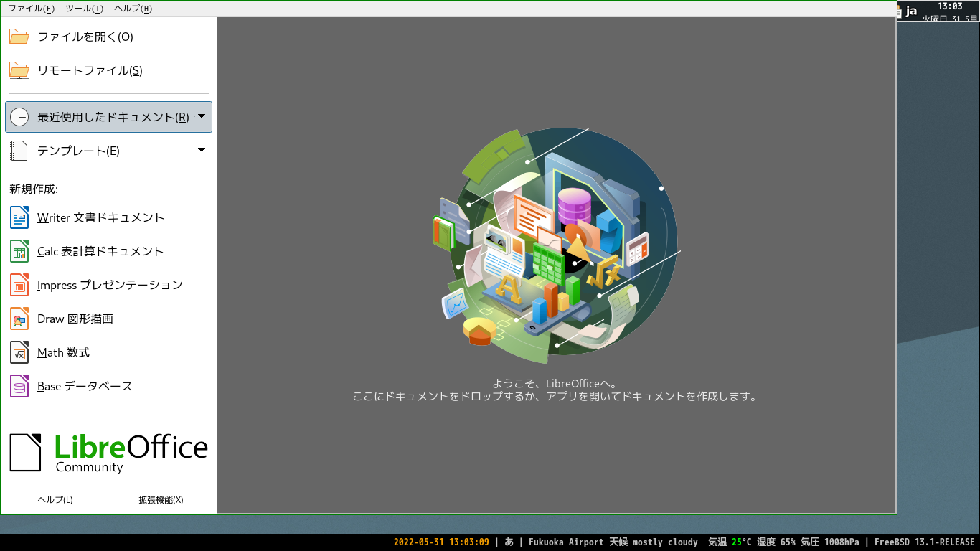Click the あ input mode indicator in status bar
The height and width of the screenshot is (551, 980).
click(509, 542)
